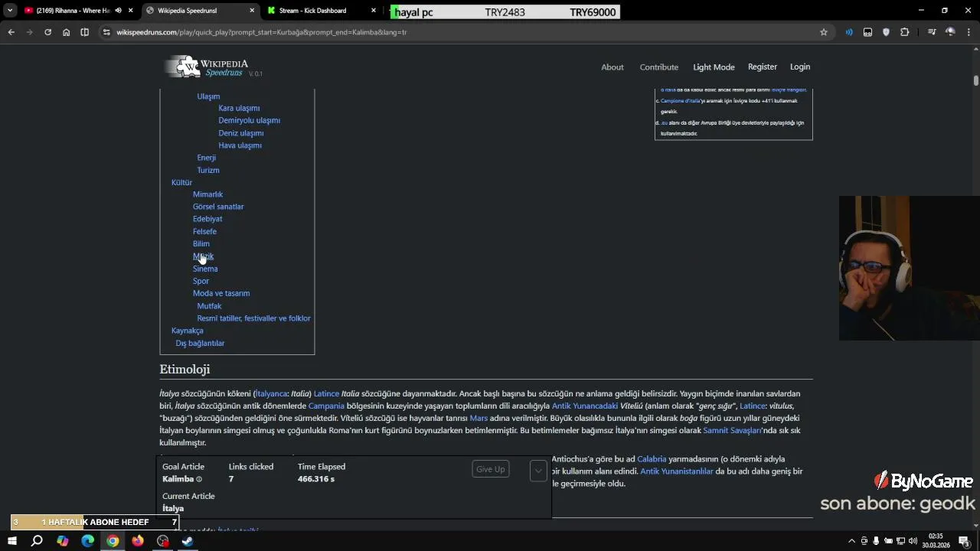980x551 pixels.
Task: Open the Kara ulaşımı contents link
Action: coord(239,108)
